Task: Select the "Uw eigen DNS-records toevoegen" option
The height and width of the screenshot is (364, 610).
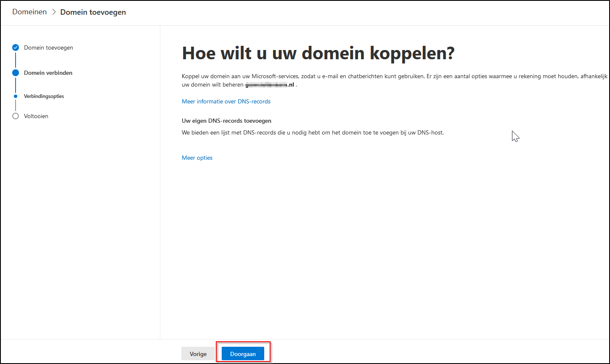Action: [x=226, y=121]
